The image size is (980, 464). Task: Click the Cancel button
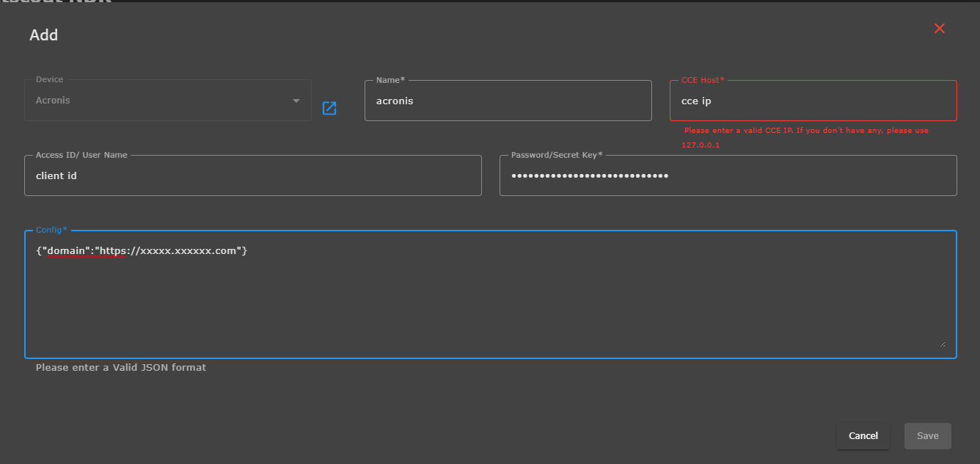click(x=863, y=436)
